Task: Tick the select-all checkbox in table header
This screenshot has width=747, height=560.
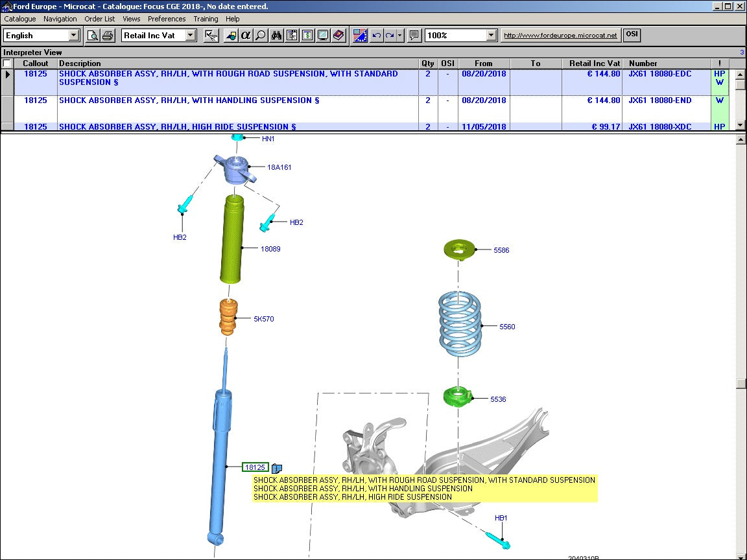Action: pos(6,64)
